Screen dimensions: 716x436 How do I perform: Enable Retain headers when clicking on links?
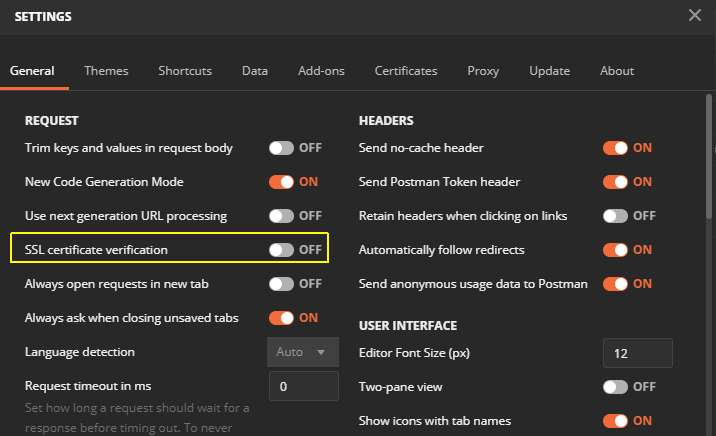(615, 216)
